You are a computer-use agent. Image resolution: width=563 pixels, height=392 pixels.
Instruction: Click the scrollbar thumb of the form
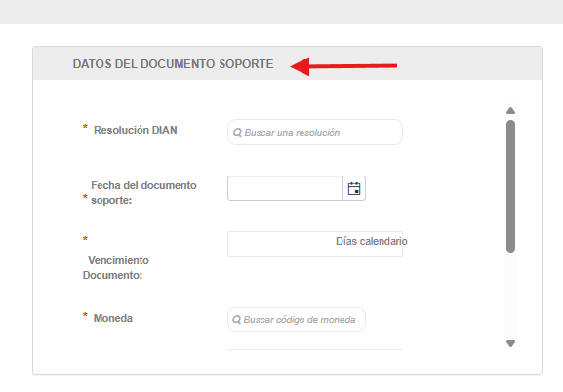[510, 186]
